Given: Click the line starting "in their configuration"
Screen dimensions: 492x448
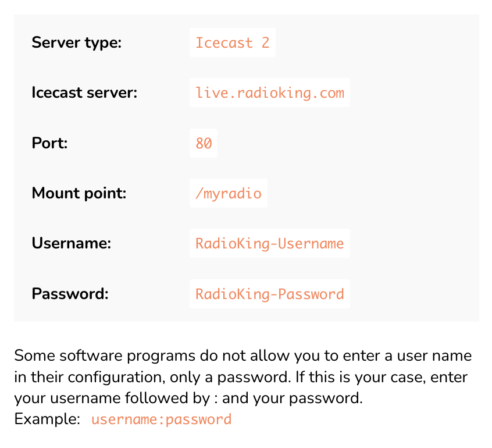Looking at the screenshot, I should click(240, 377).
